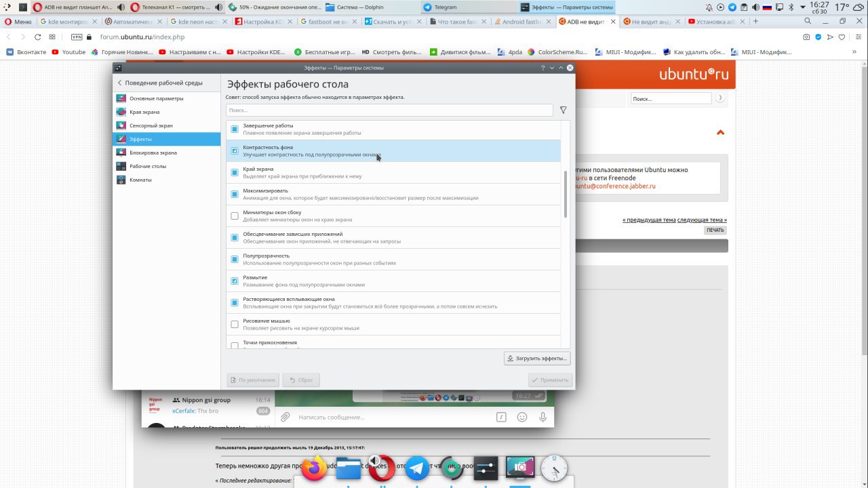Open the Opera Меню button
This screenshot has height=488, width=868.
tap(18, 22)
